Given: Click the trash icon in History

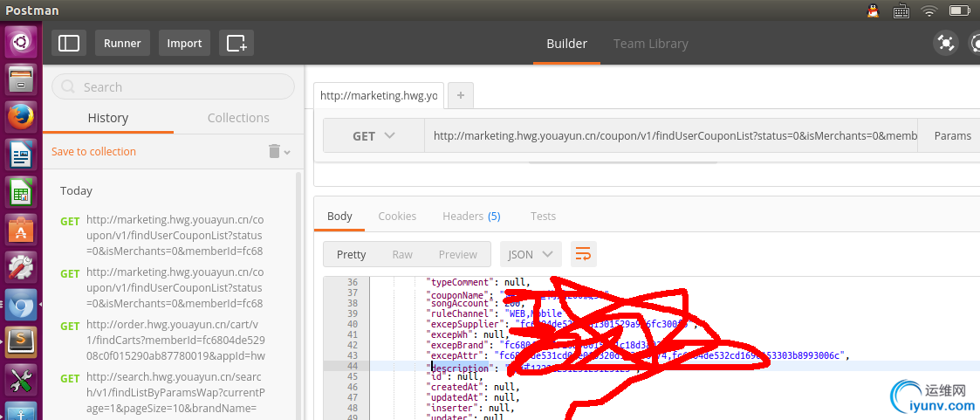Looking at the screenshot, I should point(274,151).
